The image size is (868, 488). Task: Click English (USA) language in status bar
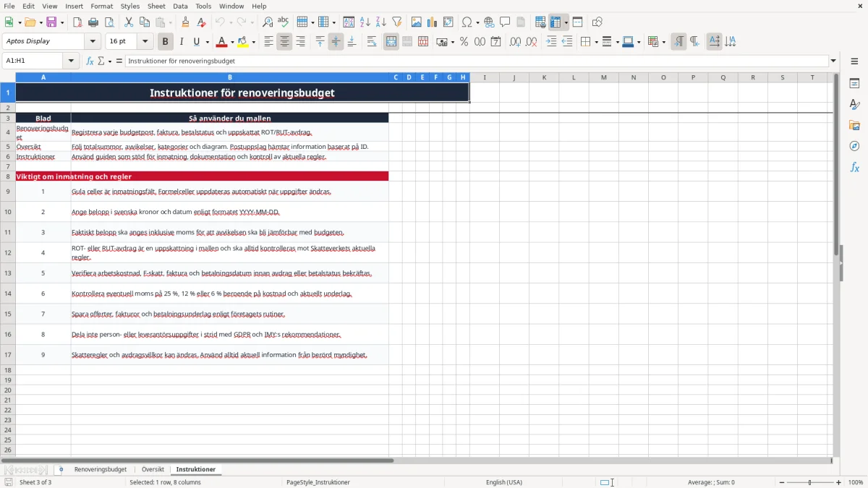[503, 482]
